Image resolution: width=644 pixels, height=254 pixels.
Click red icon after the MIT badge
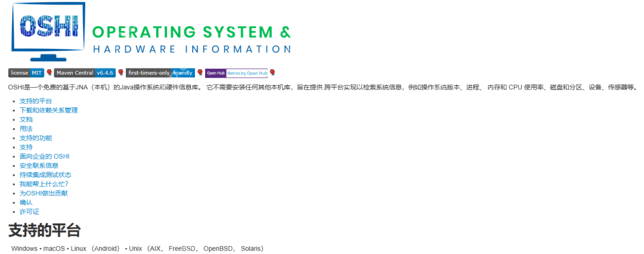[49, 73]
